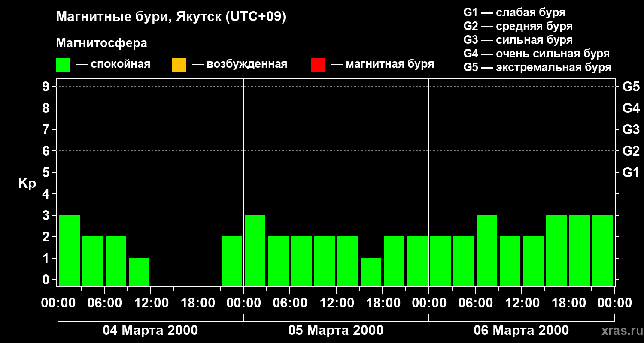Click the G4 label on right axis
The image size is (644, 343).
coord(631,108)
